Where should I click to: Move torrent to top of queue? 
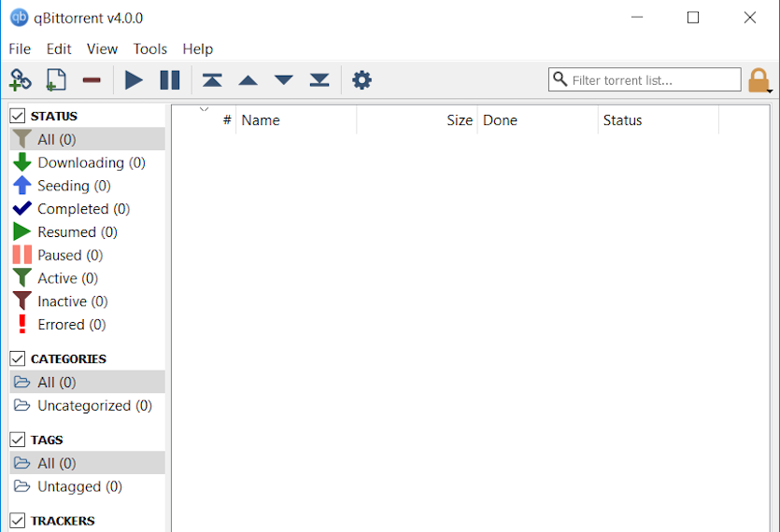(212, 80)
